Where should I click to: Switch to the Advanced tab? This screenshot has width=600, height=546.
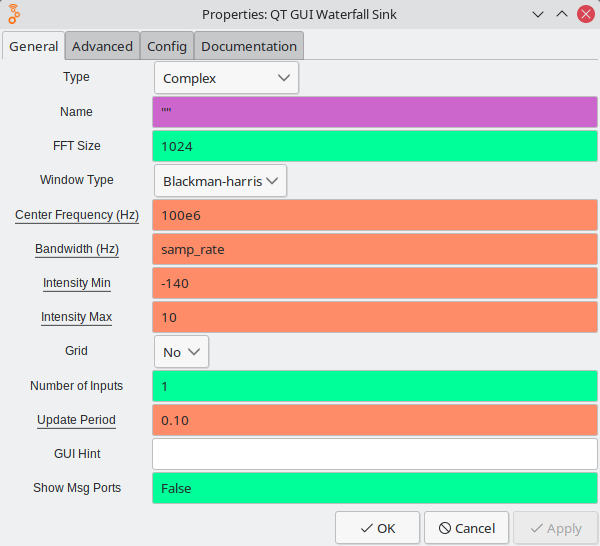[x=102, y=46]
